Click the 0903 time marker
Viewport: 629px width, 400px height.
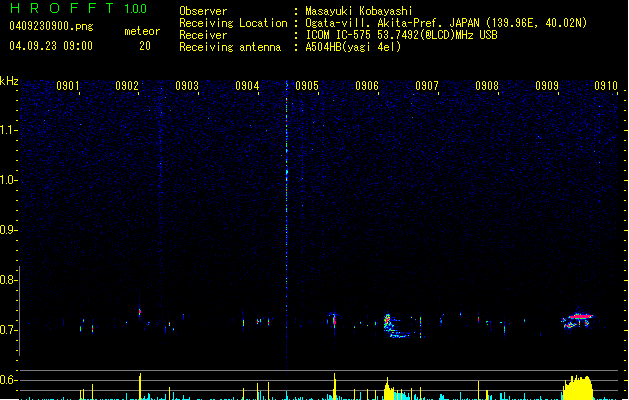click(x=187, y=86)
